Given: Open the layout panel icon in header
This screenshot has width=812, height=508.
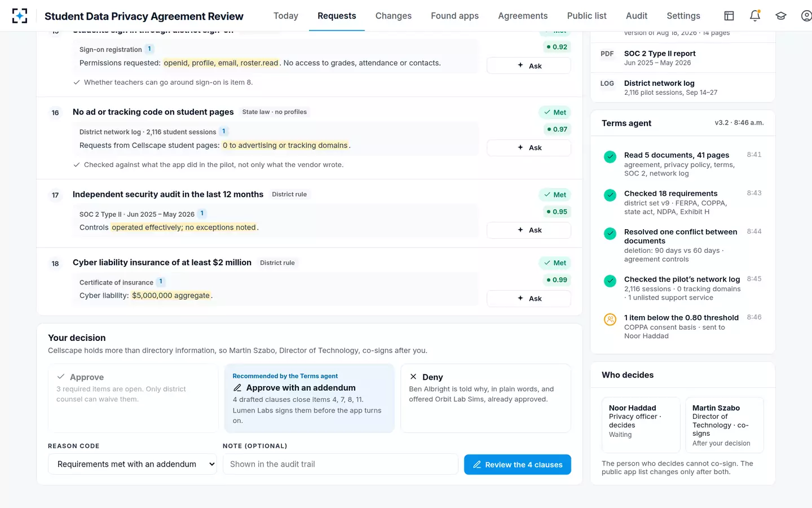Looking at the screenshot, I should (x=729, y=16).
